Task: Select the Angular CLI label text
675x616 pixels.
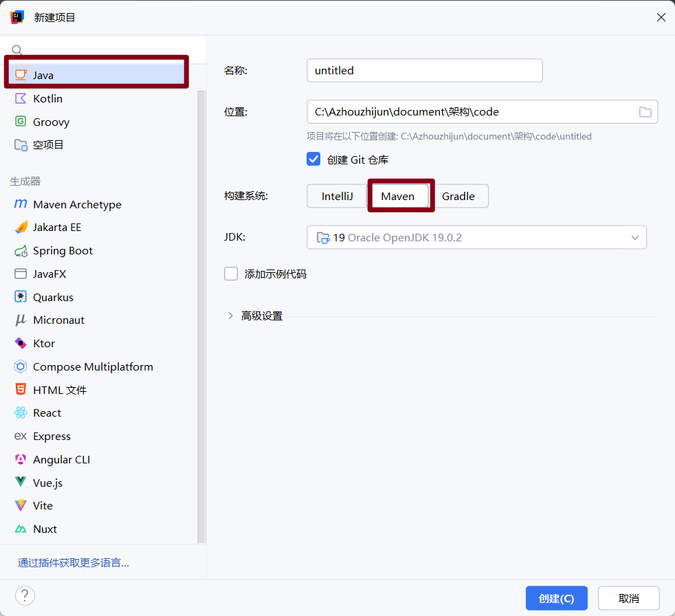Action: coord(62,460)
